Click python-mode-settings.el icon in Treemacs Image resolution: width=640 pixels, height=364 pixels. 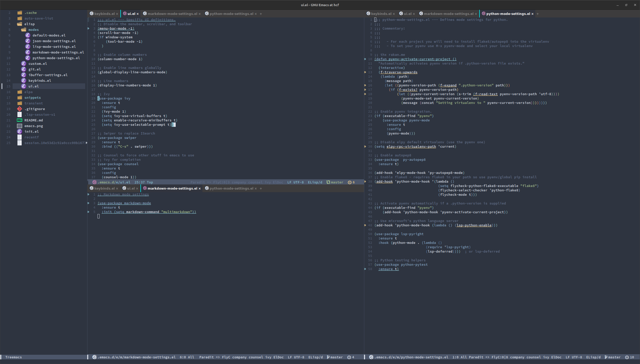coord(28,58)
